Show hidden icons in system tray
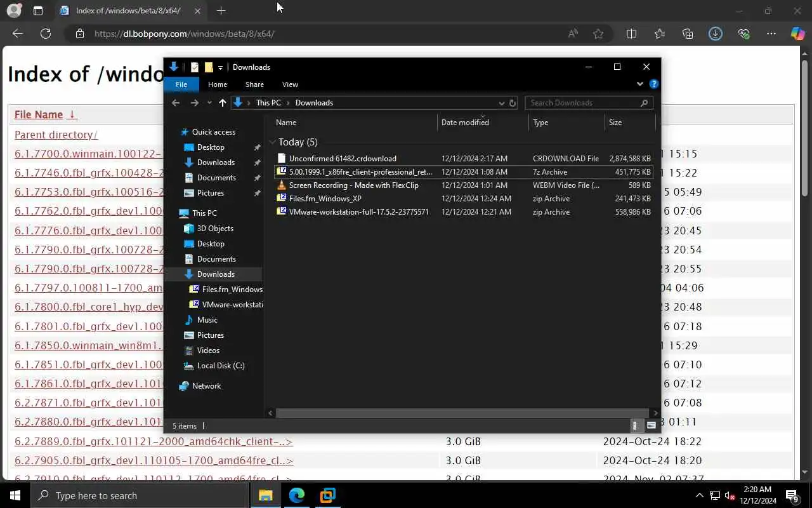812x508 pixels. (699, 495)
